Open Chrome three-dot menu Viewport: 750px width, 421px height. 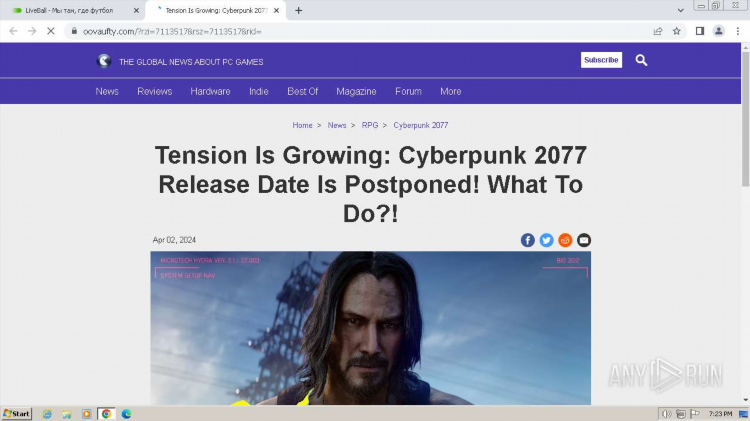click(x=738, y=31)
